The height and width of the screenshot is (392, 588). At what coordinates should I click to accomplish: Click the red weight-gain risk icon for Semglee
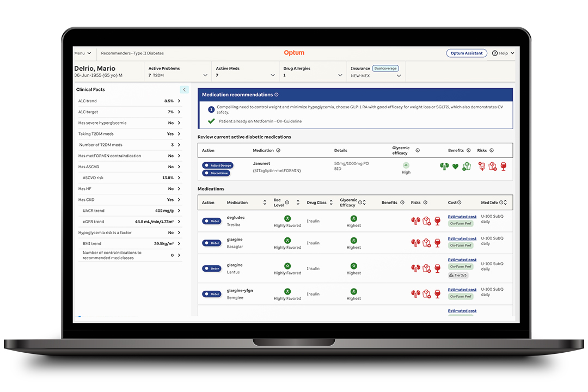tap(426, 293)
